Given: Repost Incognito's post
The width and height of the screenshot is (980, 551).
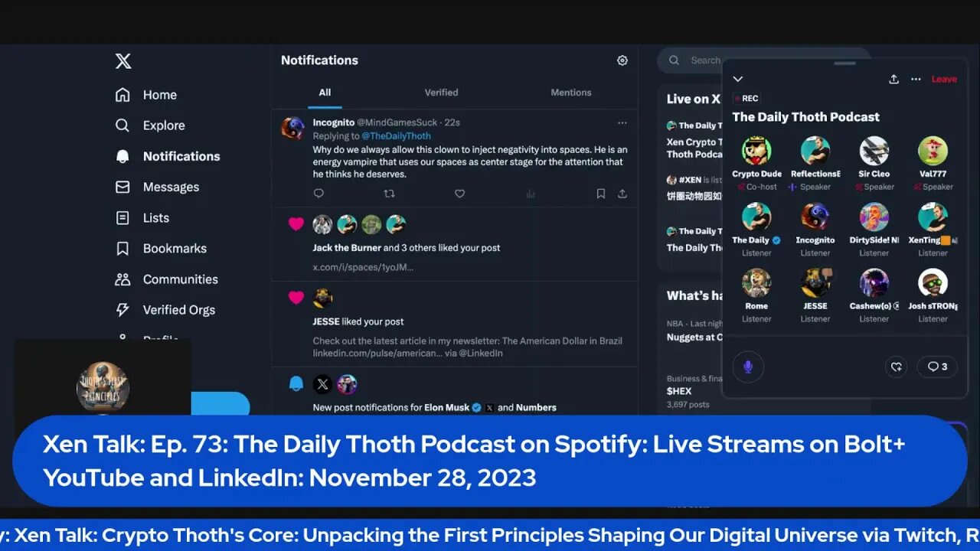Looking at the screenshot, I should (389, 194).
